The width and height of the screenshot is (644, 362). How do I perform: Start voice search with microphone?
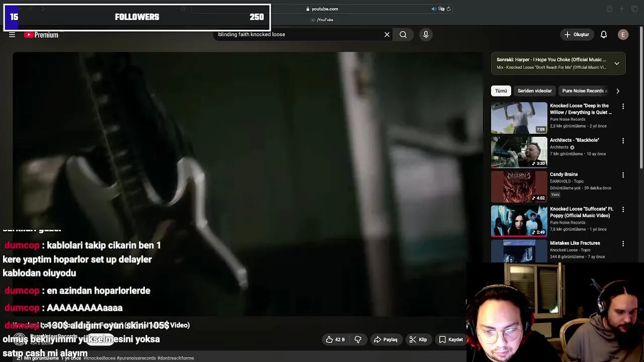click(x=426, y=35)
